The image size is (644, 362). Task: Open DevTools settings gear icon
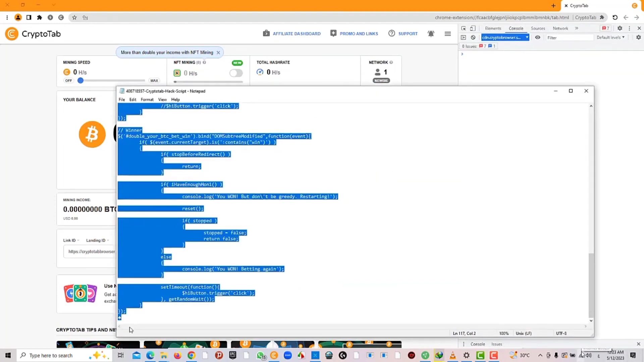(620, 28)
